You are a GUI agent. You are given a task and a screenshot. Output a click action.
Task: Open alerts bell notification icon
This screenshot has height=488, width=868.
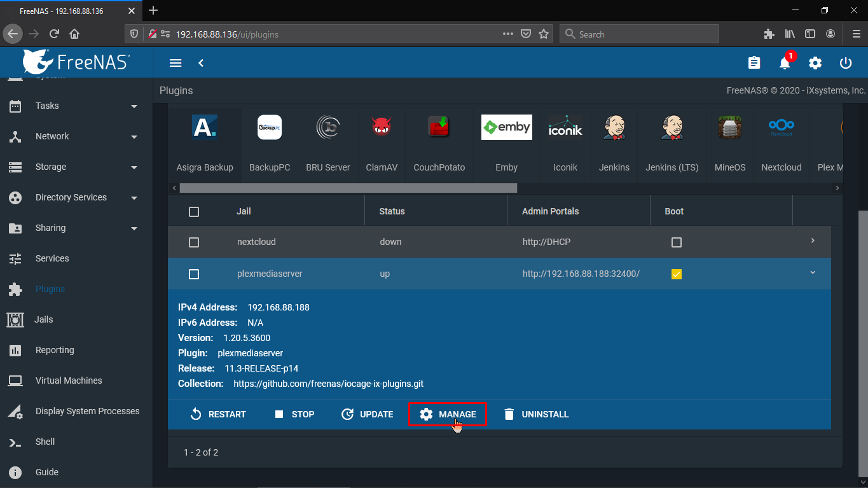(x=785, y=63)
